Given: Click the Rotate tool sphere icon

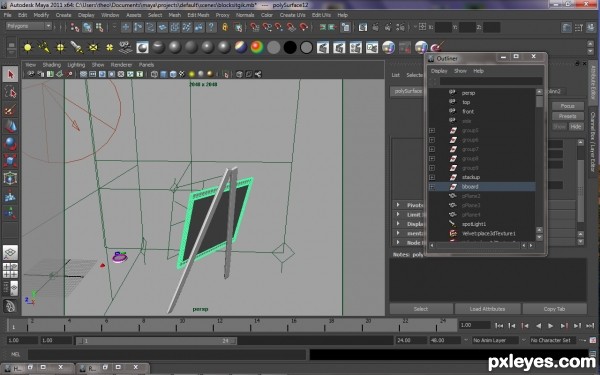Looking at the screenshot, I should [x=10, y=144].
